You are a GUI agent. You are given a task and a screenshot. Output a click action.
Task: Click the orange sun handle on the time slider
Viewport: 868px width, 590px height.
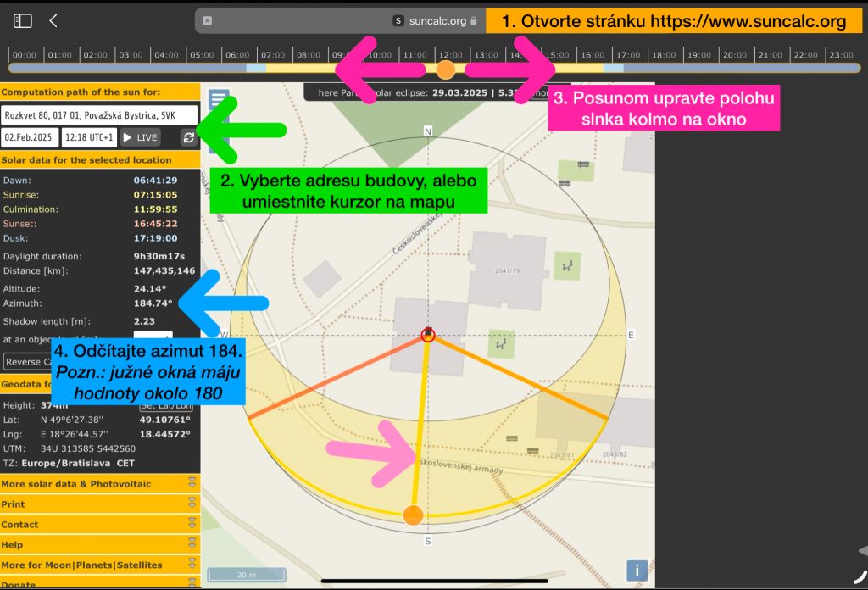click(445, 69)
